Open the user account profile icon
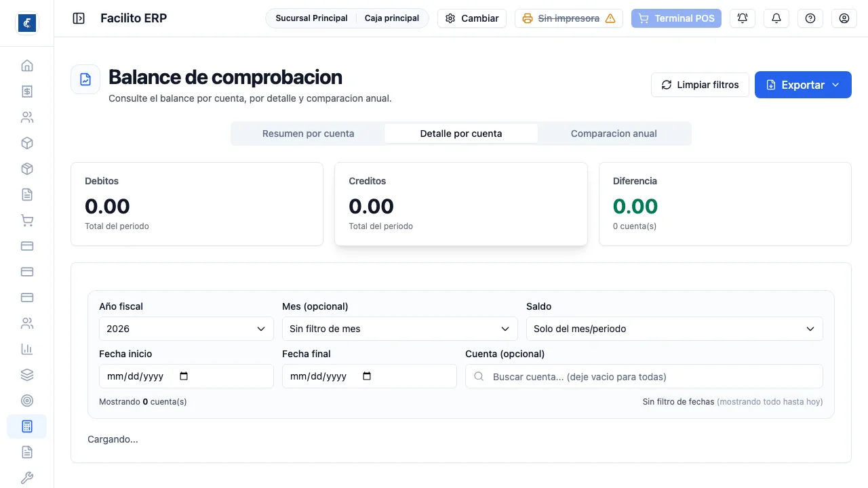868x488 pixels. (844, 18)
